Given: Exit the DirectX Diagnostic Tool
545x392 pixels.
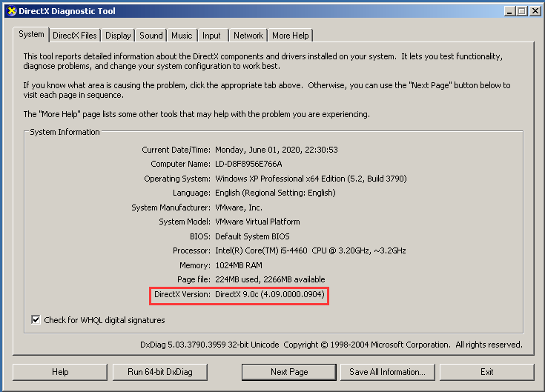Looking at the screenshot, I should (487, 372).
